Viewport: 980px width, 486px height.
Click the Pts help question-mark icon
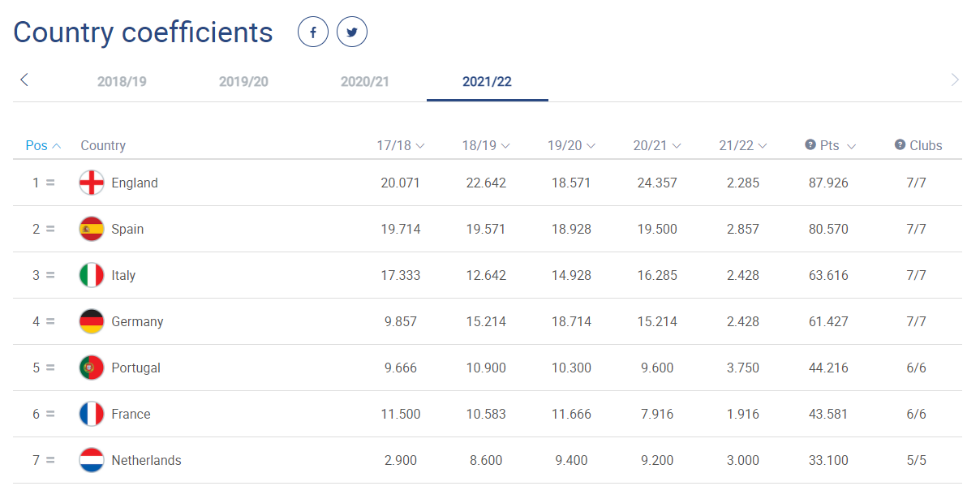point(810,145)
